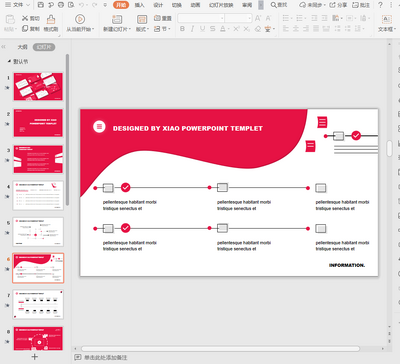Switch to the 设计 tab
This screenshot has width=400, height=364.
pyautogui.click(x=158, y=5)
